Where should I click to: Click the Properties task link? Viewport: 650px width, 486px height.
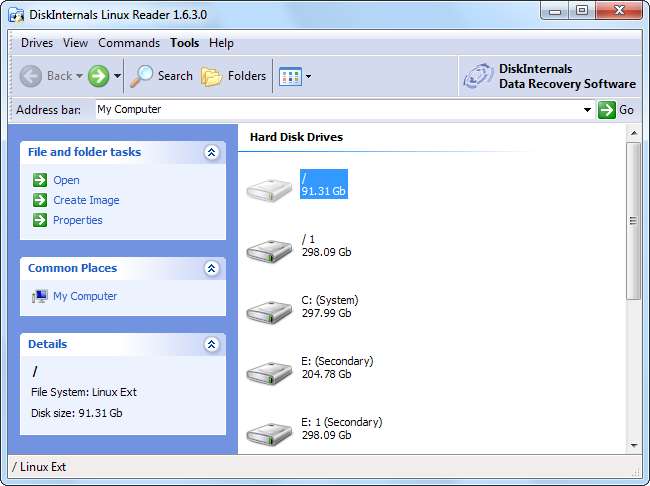77,220
